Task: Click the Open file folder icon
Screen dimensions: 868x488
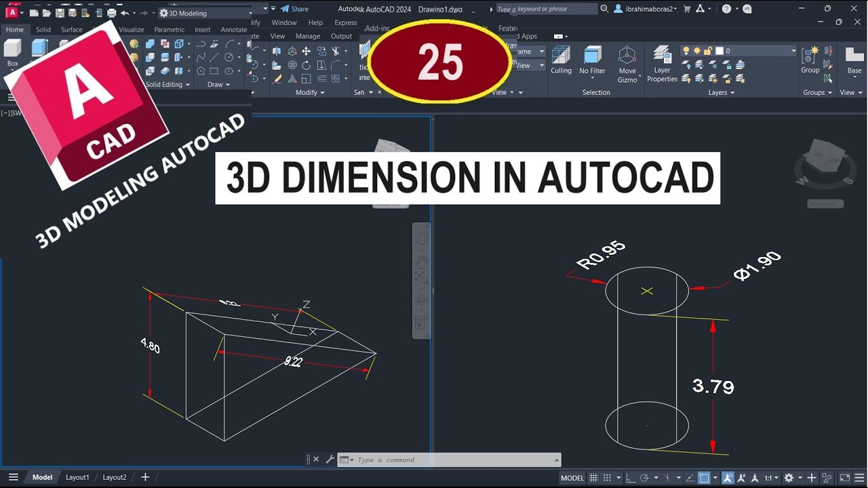Action: click(46, 13)
